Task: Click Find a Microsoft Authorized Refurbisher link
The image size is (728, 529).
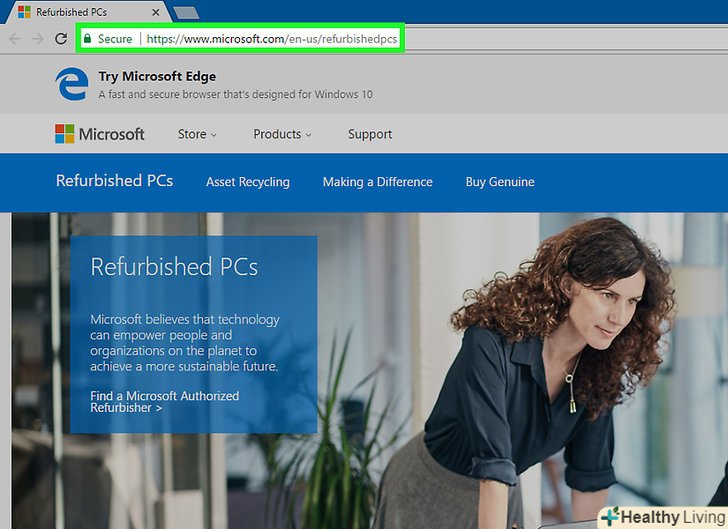Action: [x=164, y=402]
